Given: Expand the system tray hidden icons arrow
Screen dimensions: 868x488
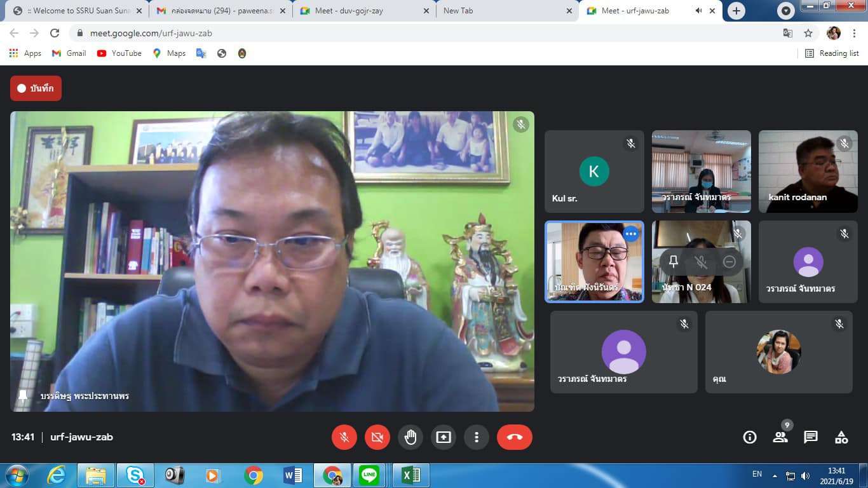Looking at the screenshot, I should coord(775,475).
